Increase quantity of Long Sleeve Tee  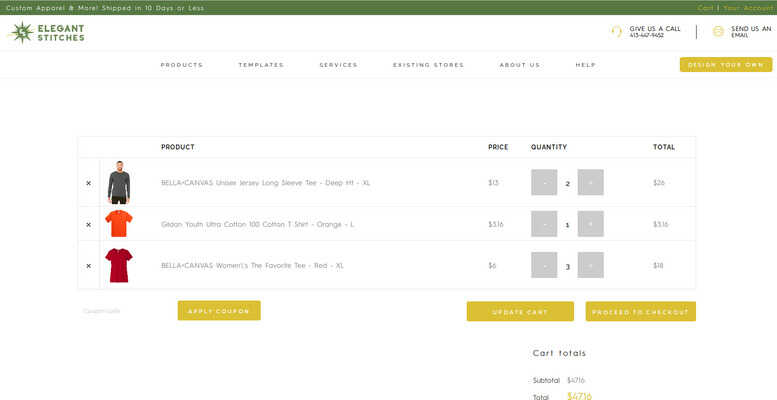point(591,182)
